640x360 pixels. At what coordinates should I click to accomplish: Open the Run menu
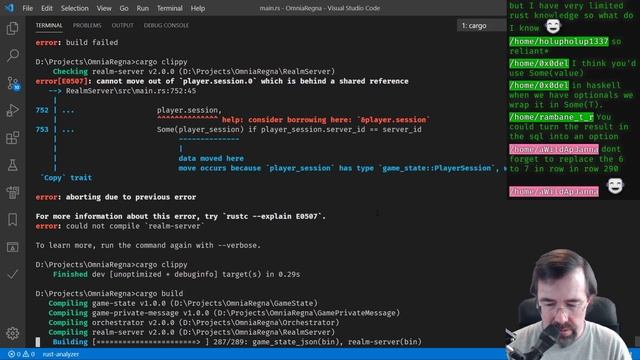coord(142,8)
